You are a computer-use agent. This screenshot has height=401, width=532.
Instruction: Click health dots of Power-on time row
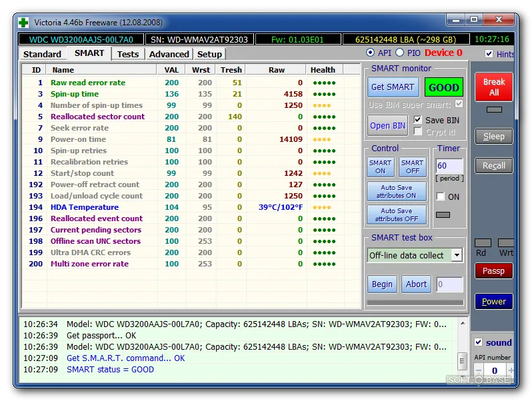[321, 139]
